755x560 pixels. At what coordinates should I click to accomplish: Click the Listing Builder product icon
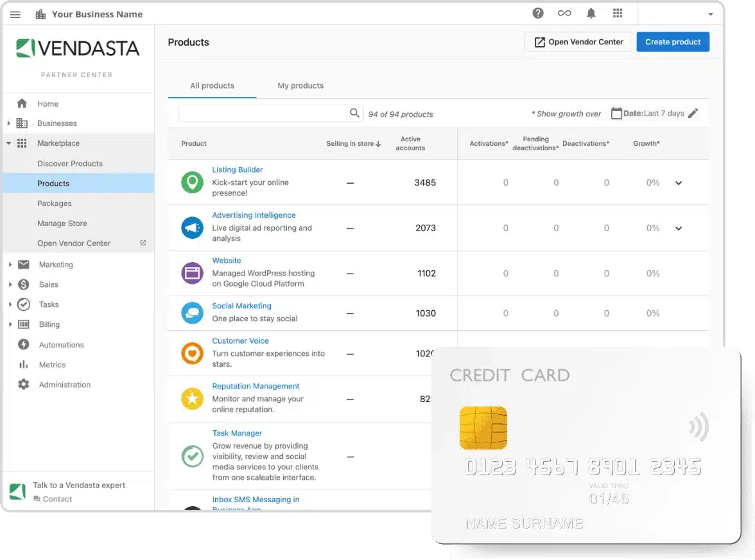click(192, 182)
